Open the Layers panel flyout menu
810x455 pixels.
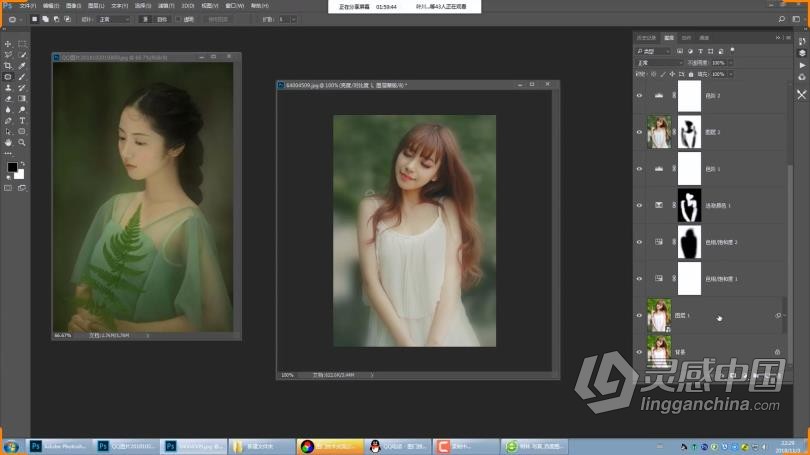click(788, 38)
